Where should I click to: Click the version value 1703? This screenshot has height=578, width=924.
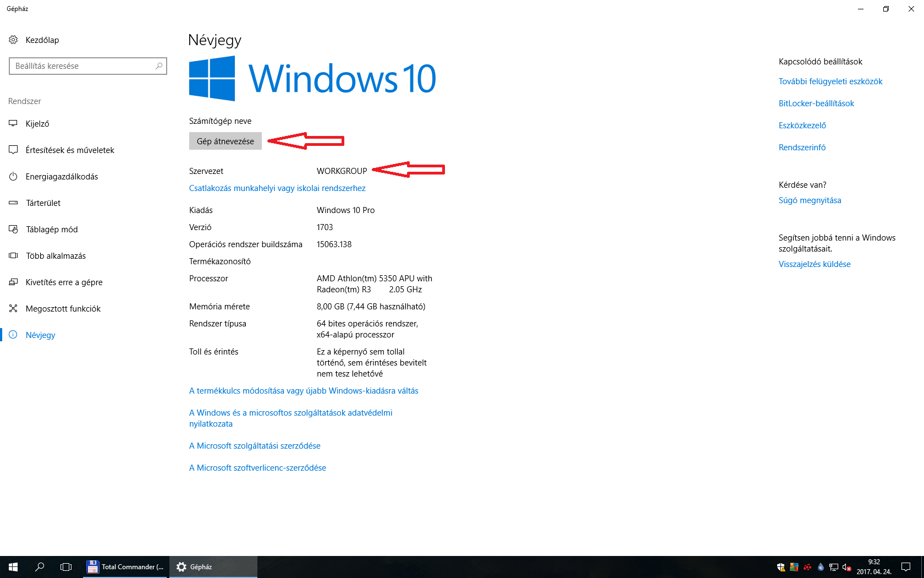(324, 227)
